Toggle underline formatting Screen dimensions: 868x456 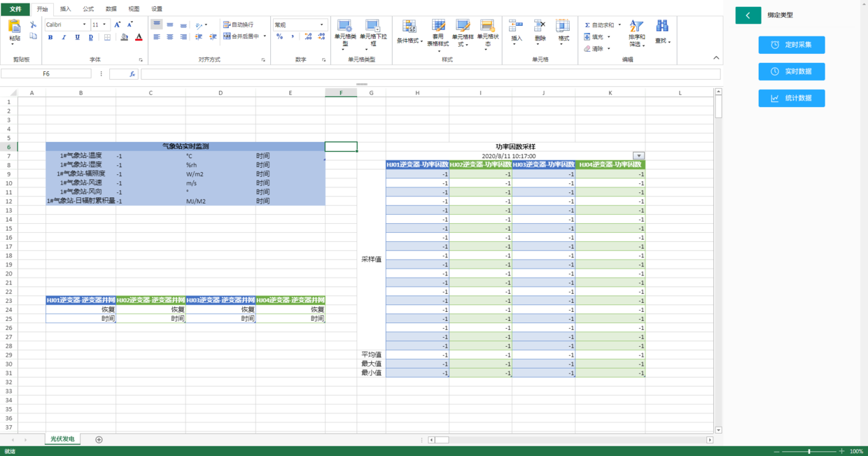tap(77, 37)
